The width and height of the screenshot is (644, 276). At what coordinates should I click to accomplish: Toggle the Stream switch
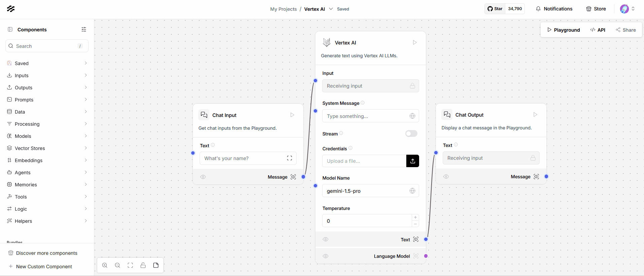tap(411, 134)
